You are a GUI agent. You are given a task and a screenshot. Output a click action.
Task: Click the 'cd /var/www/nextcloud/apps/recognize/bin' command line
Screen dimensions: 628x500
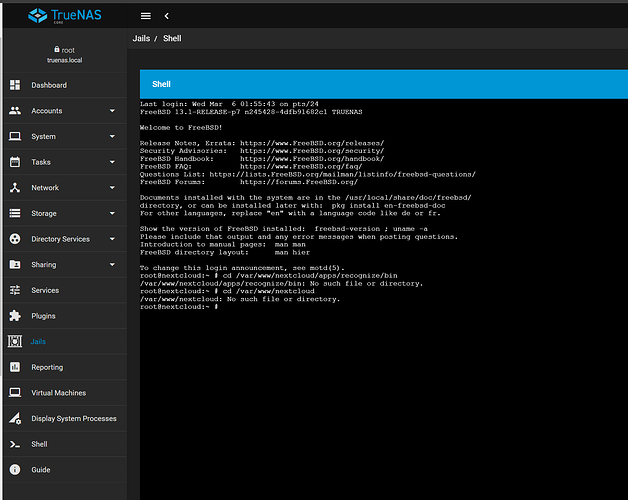269,276
